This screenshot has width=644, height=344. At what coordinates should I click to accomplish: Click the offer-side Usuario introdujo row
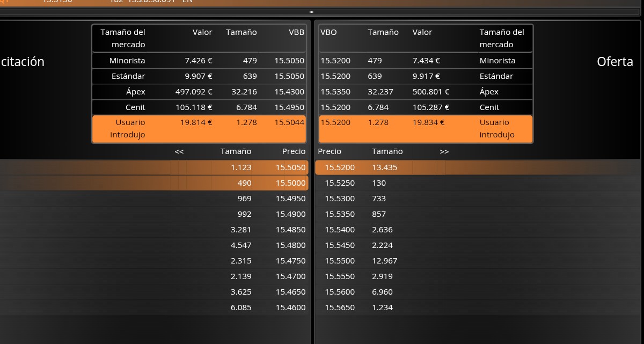tap(426, 129)
